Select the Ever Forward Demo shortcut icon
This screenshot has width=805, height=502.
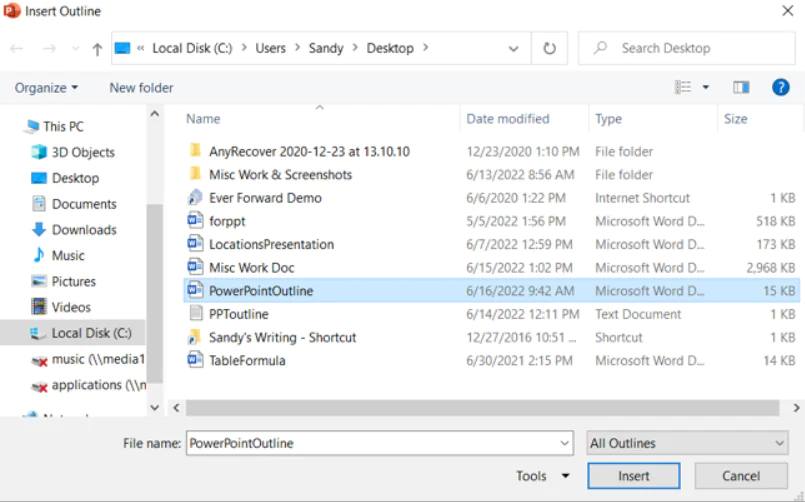[195, 198]
